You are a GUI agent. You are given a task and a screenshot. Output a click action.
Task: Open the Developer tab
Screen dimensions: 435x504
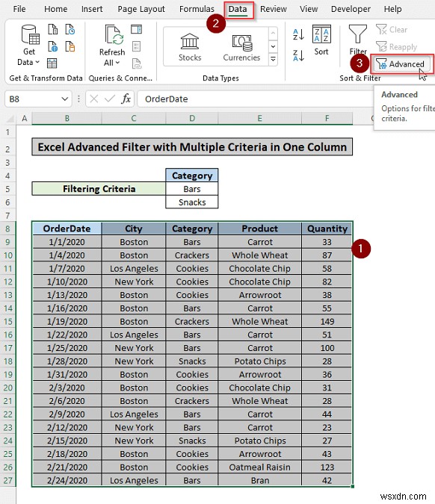351,9
